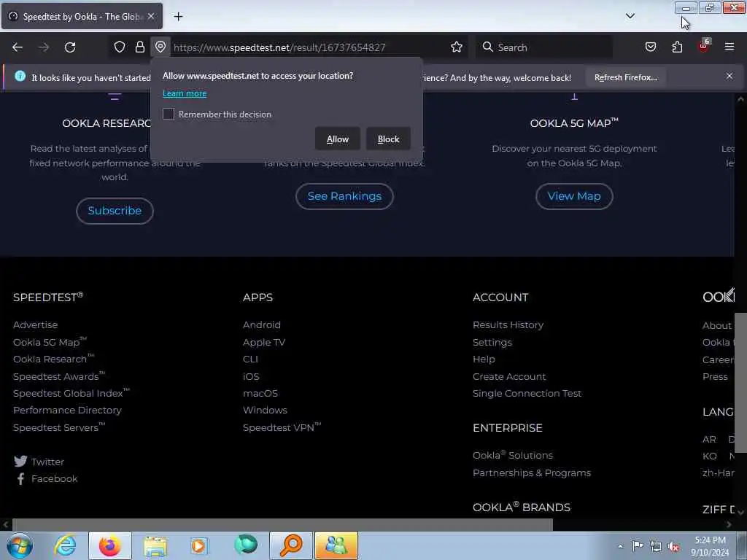Click the site padlock security icon
Image resolution: width=747 pixels, height=560 pixels.
pyautogui.click(x=139, y=47)
